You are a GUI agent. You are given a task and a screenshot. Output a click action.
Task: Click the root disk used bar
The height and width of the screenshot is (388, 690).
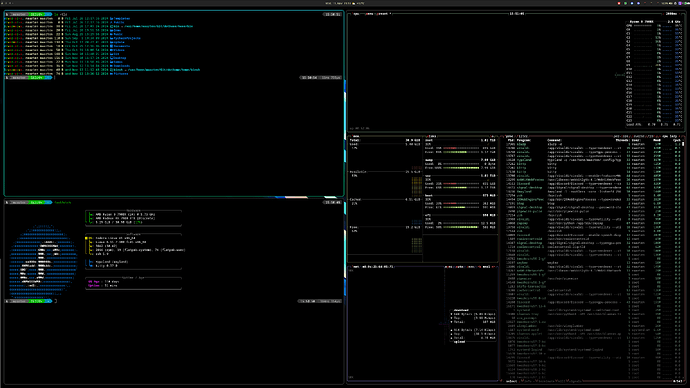461,148
